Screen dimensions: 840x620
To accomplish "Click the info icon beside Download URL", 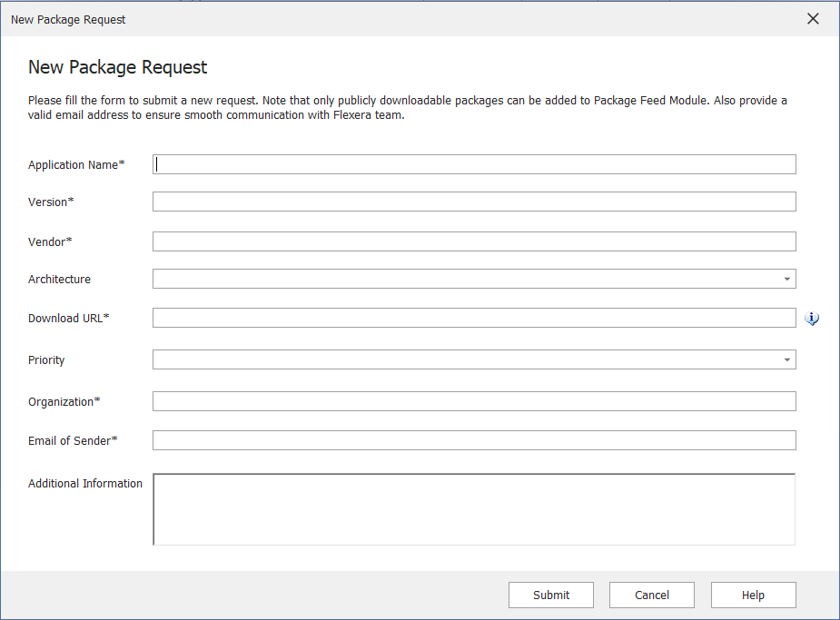I will pyautogui.click(x=812, y=319).
